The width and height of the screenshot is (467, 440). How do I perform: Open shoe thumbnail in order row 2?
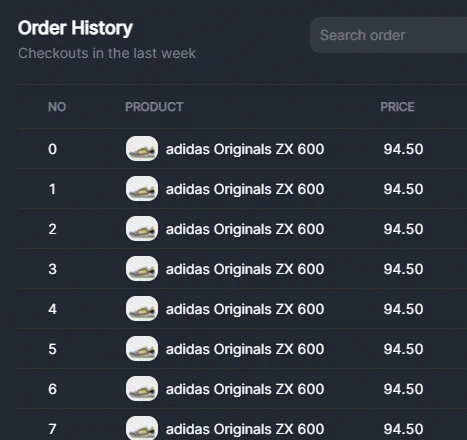tap(142, 229)
